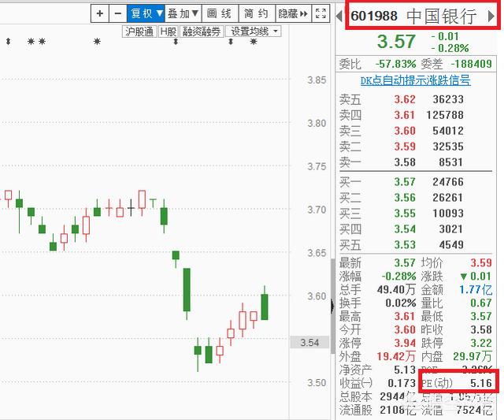Zoom in chart with plus button

click(x=100, y=13)
